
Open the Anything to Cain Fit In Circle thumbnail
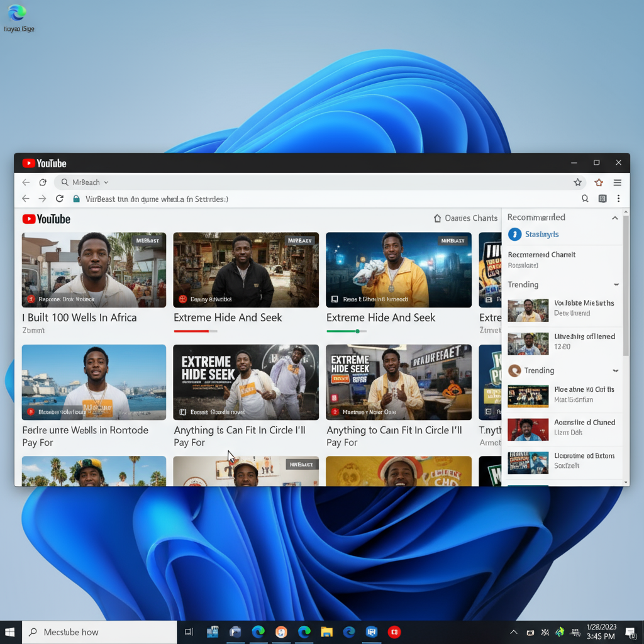pyautogui.click(x=399, y=382)
